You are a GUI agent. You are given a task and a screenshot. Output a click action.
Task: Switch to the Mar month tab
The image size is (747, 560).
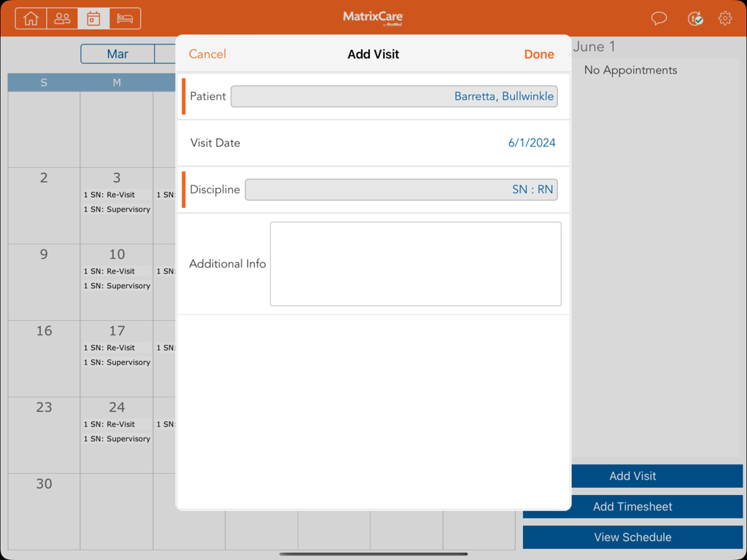(117, 53)
